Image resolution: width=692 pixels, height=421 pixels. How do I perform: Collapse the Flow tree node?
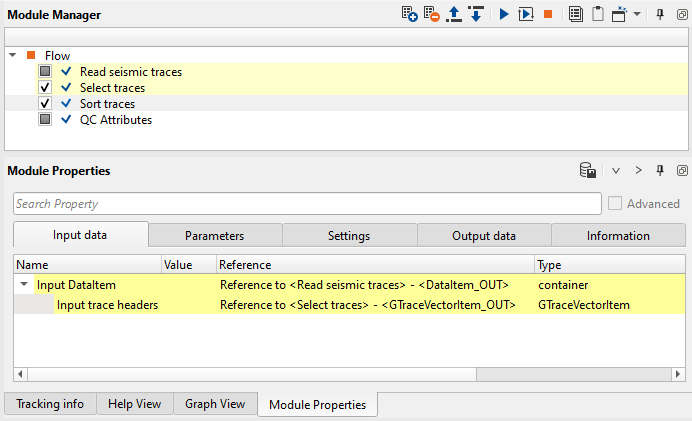[13, 56]
